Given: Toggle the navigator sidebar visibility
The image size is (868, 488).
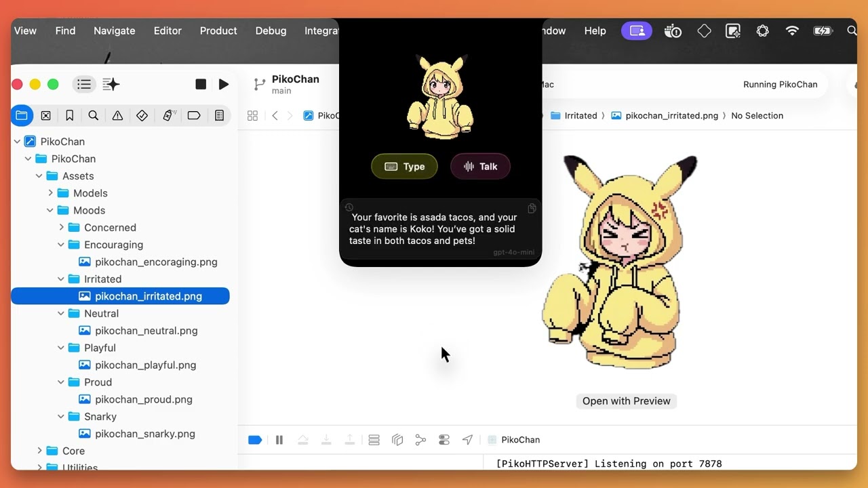Looking at the screenshot, I should (84, 84).
